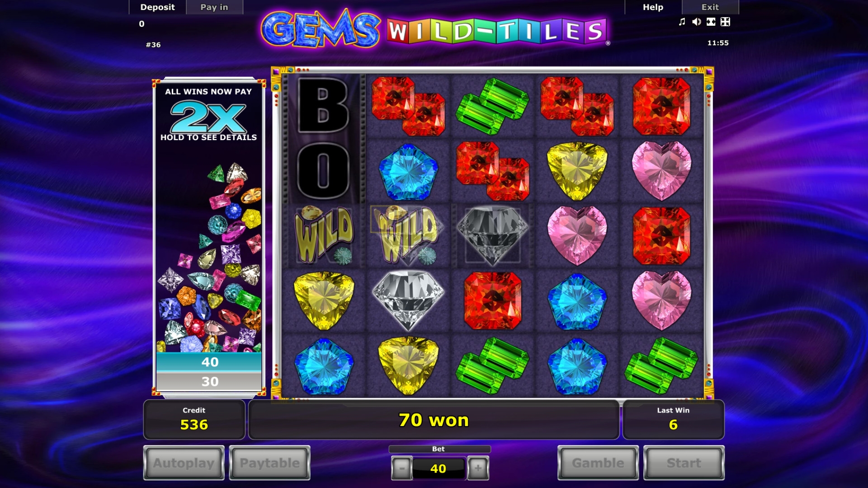868x488 pixels.
Task: Click the Exit tab
Action: (x=710, y=7)
